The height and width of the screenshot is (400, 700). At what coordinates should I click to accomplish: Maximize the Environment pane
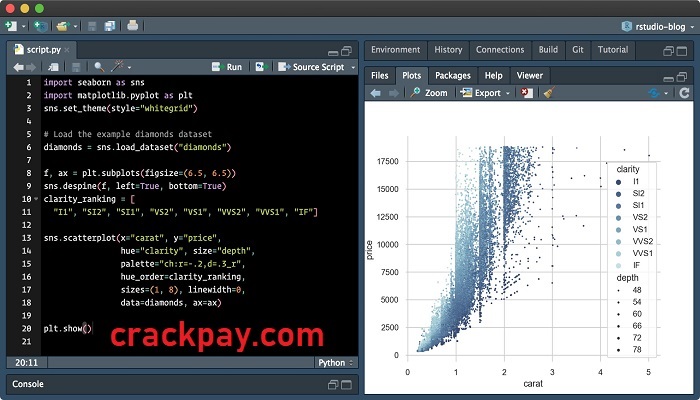coord(682,51)
